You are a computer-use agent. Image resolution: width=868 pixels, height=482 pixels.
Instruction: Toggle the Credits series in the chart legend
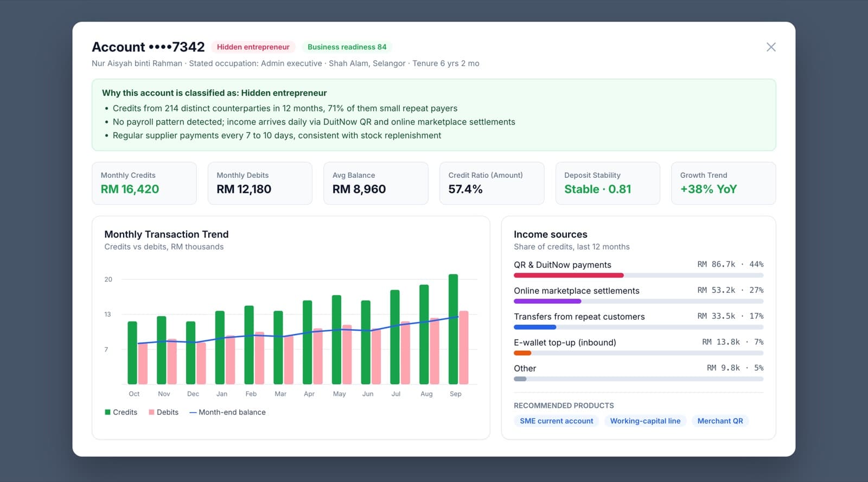tap(121, 412)
